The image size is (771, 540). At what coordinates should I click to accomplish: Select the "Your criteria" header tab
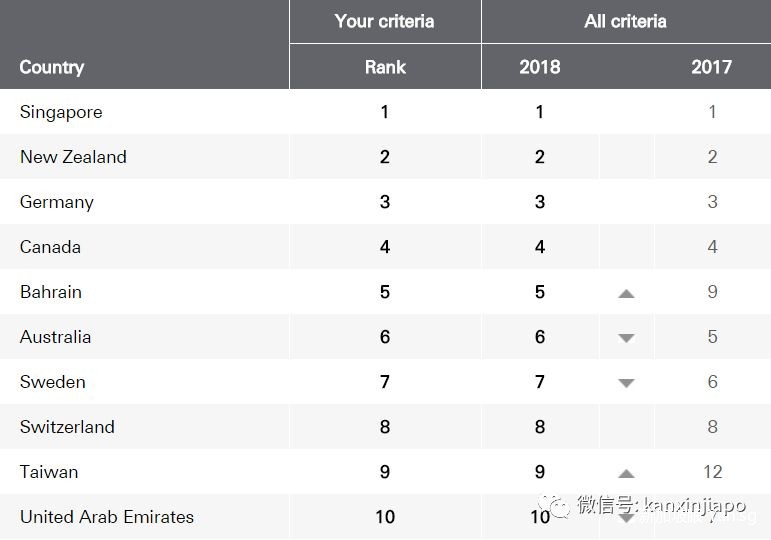click(385, 21)
